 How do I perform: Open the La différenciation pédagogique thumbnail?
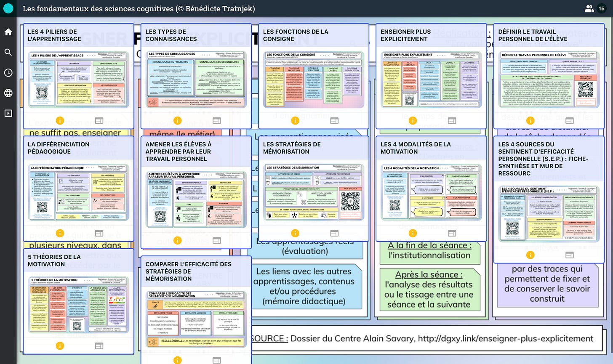(x=79, y=193)
